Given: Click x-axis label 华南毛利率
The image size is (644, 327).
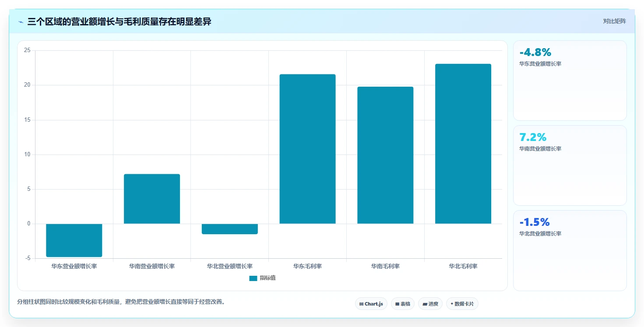Looking at the screenshot, I should 385,266.
